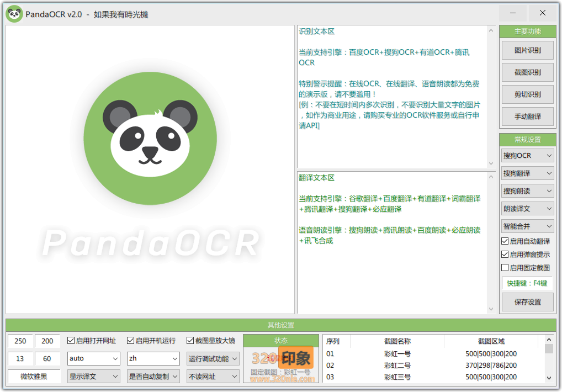
Task: Expand the 智能合并 dropdown
Action: point(527,226)
